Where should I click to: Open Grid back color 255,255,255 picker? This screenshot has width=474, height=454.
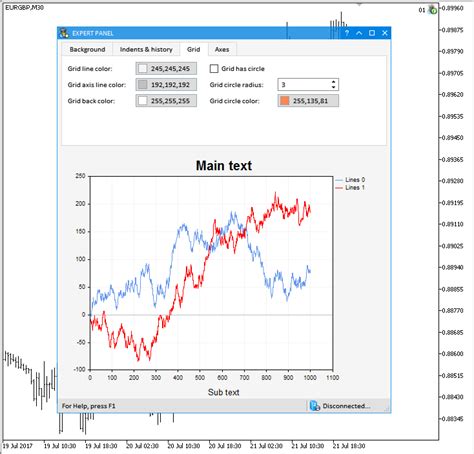[x=166, y=101]
